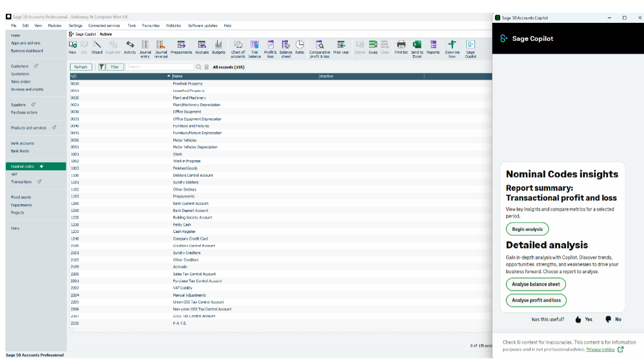Open the Wizard tool
Screen dimensions: 644x359
[97, 47]
